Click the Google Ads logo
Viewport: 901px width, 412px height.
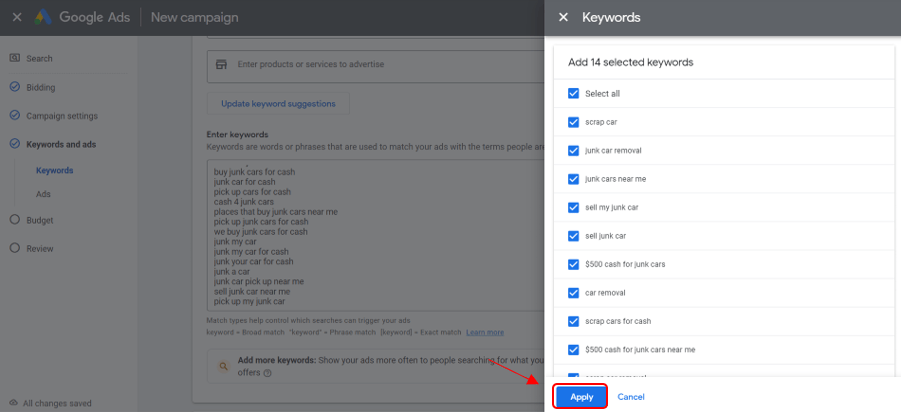coord(43,17)
